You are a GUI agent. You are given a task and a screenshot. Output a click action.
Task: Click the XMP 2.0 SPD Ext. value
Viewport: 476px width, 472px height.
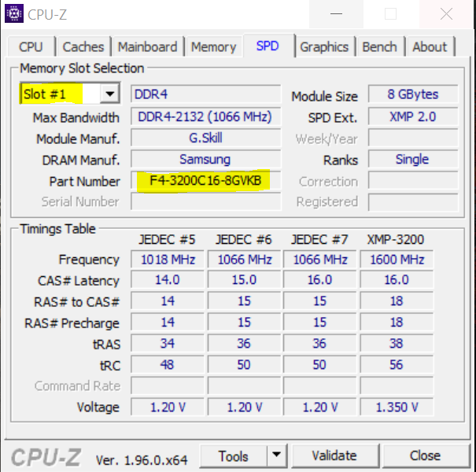pos(413,116)
